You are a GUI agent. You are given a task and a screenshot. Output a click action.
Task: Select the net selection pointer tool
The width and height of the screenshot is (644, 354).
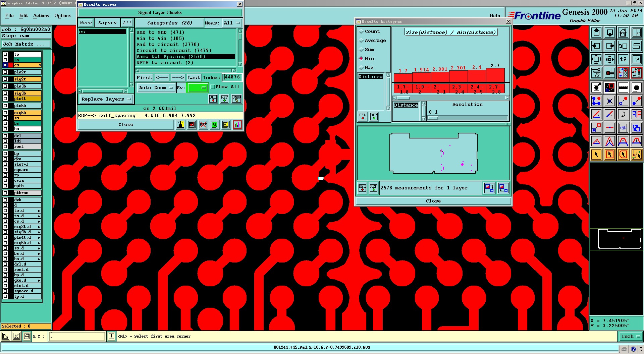click(636, 155)
